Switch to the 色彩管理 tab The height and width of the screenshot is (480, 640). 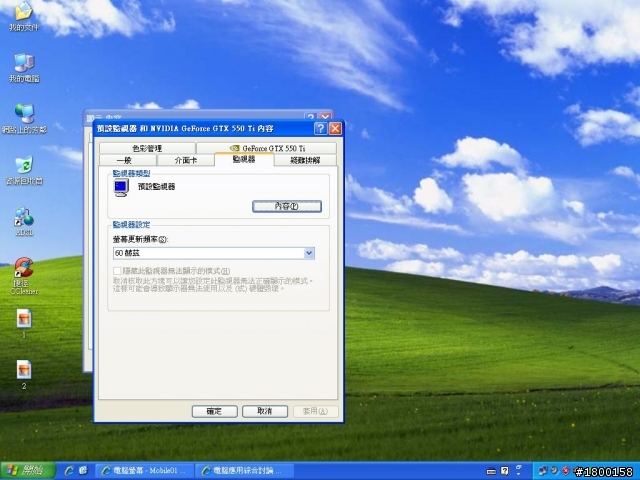147,148
